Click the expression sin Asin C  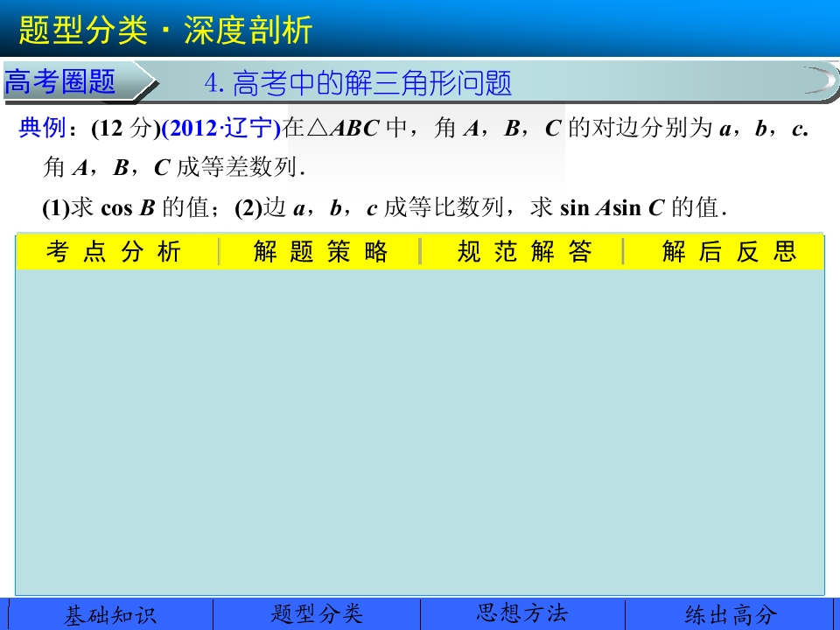click(x=612, y=207)
